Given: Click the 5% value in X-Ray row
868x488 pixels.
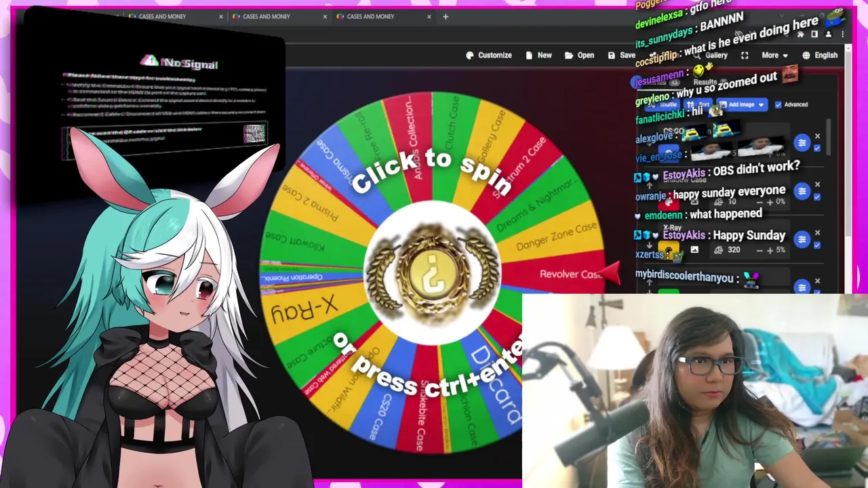Looking at the screenshot, I should (x=781, y=250).
